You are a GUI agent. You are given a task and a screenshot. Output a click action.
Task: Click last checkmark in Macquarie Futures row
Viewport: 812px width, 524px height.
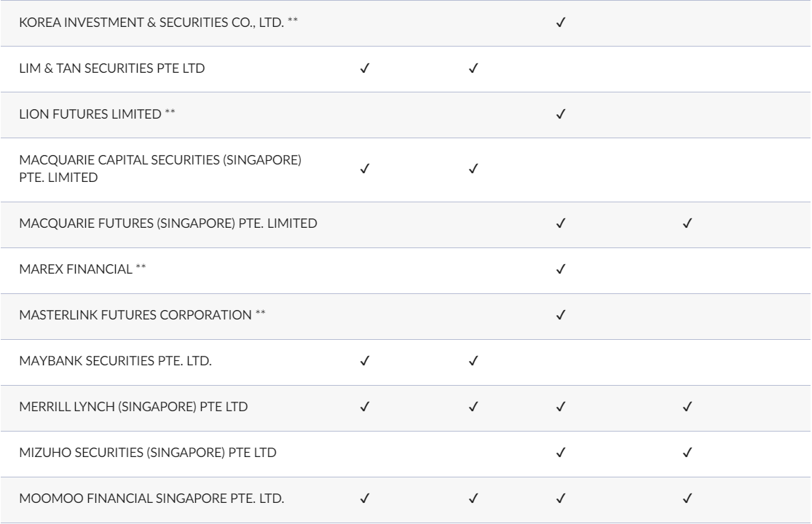coord(686,223)
